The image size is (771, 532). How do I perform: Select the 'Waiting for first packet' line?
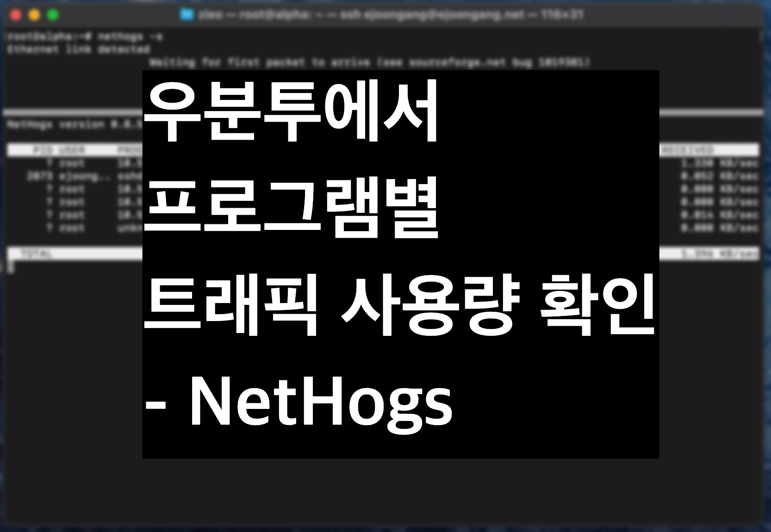tap(369, 62)
